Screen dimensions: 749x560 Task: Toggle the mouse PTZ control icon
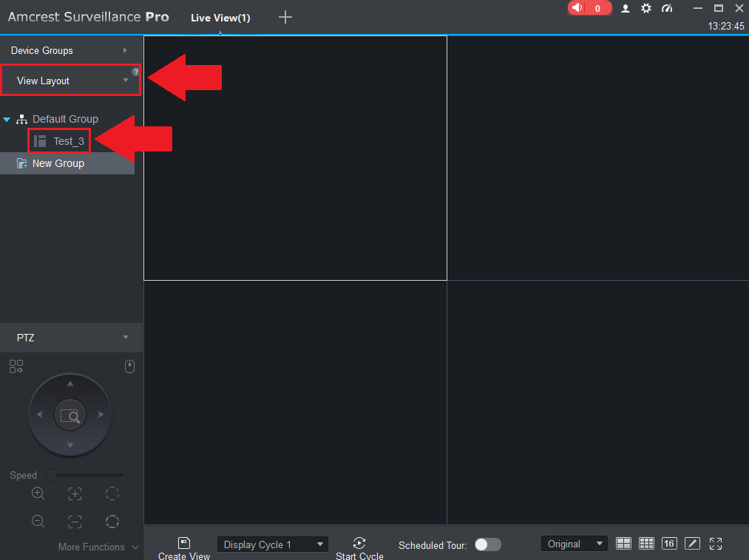[x=129, y=366]
